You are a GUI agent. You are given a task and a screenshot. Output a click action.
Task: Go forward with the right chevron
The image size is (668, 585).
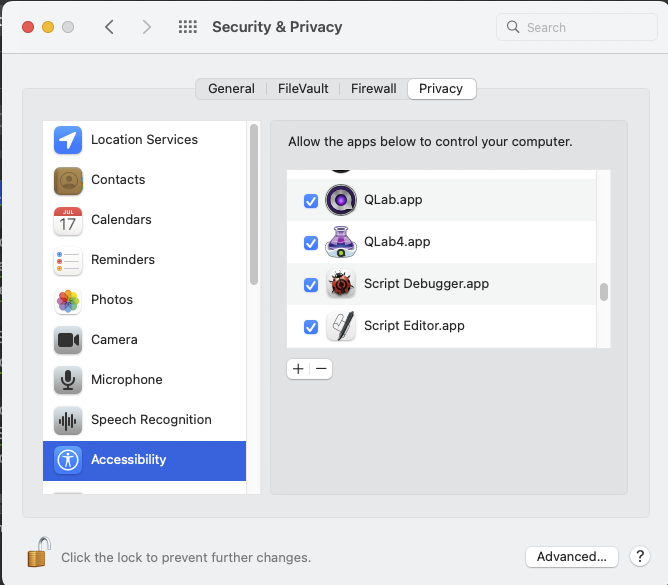point(147,27)
